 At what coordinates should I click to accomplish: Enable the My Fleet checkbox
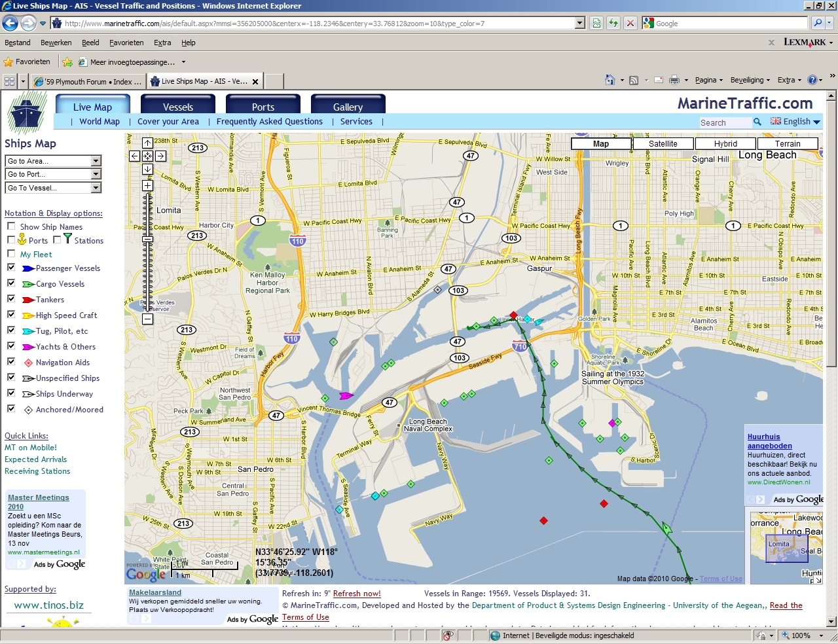pos(11,253)
